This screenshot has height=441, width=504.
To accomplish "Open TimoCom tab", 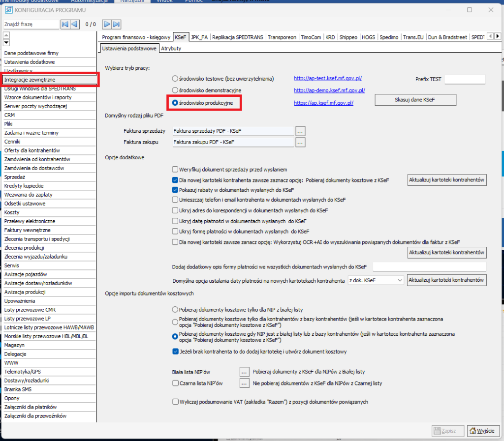I will point(311,37).
